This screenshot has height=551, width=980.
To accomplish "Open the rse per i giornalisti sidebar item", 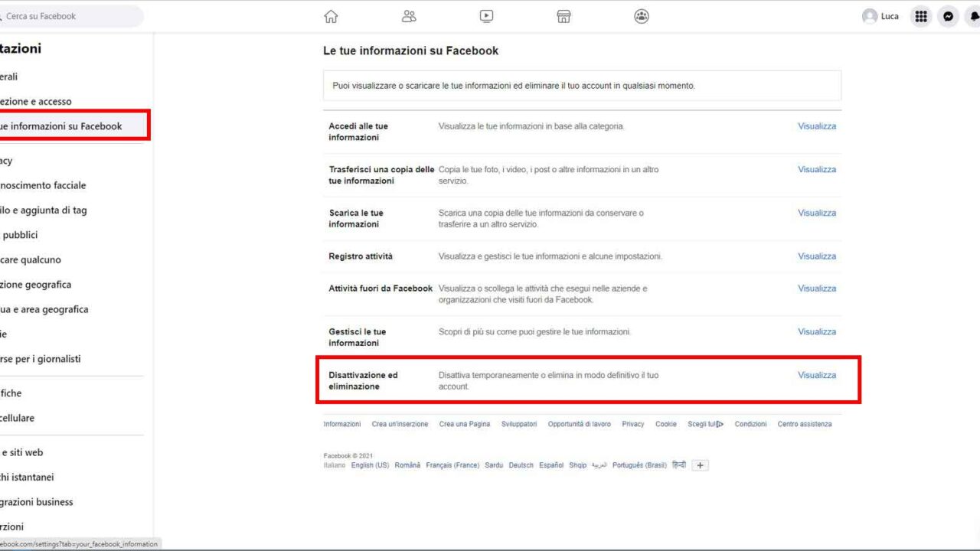I will pyautogui.click(x=41, y=359).
